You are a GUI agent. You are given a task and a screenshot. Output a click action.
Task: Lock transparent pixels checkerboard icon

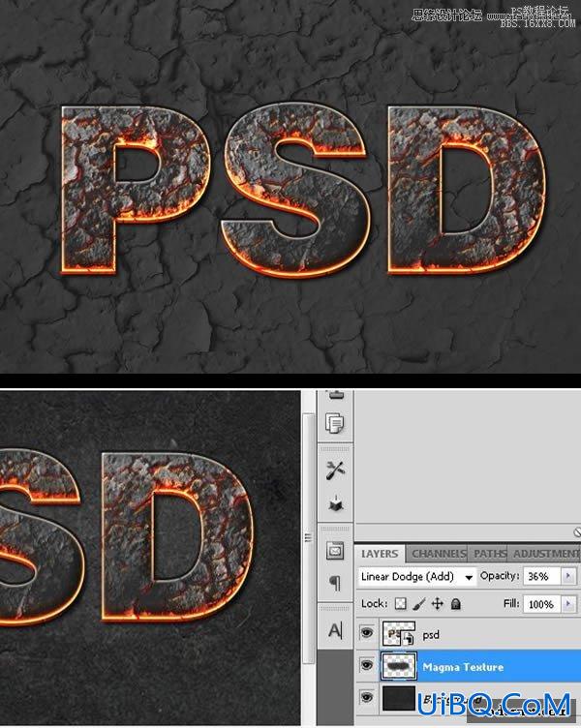(400, 603)
